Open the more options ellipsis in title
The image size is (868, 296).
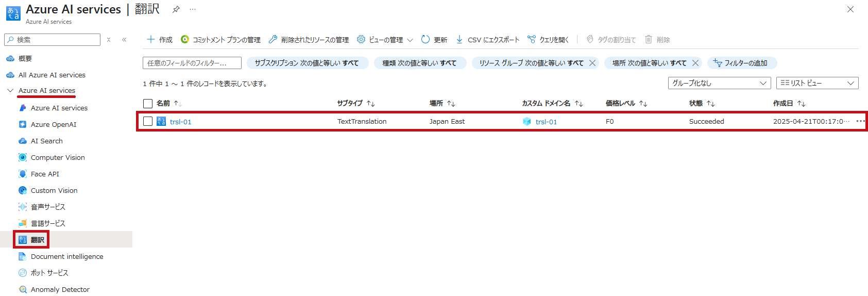[x=193, y=9]
